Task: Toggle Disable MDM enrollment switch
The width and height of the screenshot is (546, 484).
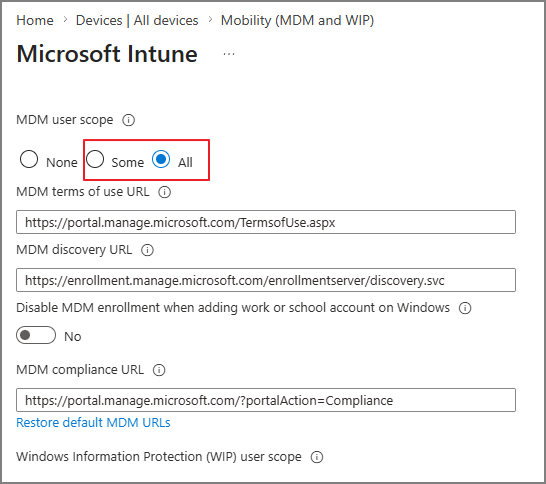Action: [x=36, y=335]
